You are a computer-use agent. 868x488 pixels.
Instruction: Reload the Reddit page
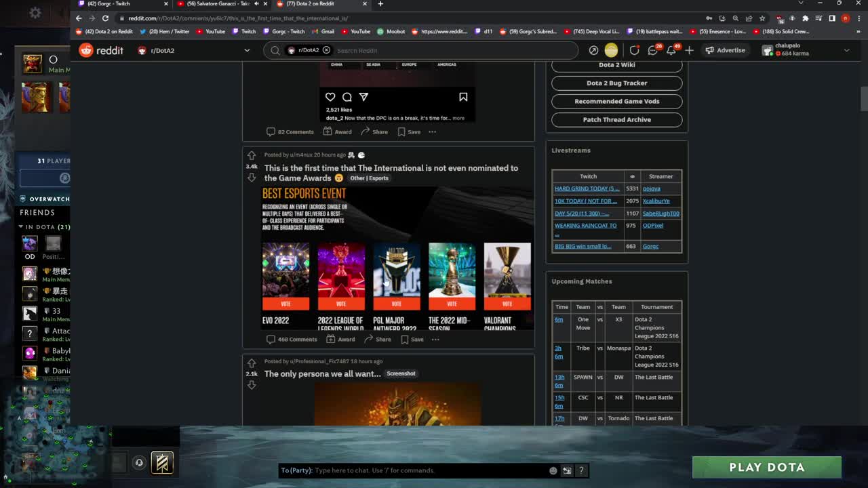coord(105,18)
